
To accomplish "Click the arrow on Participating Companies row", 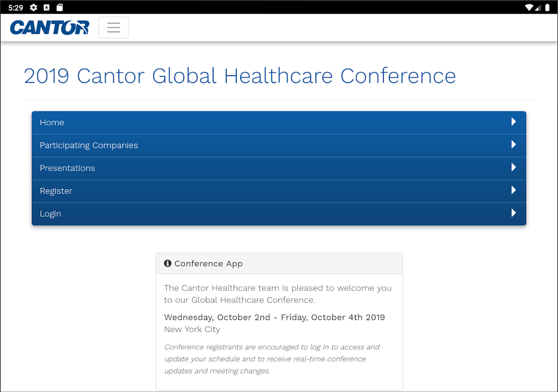I will [513, 145].
